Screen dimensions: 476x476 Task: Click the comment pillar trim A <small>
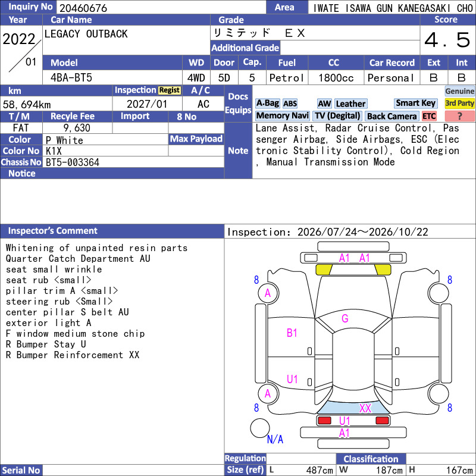coord(62,291)
